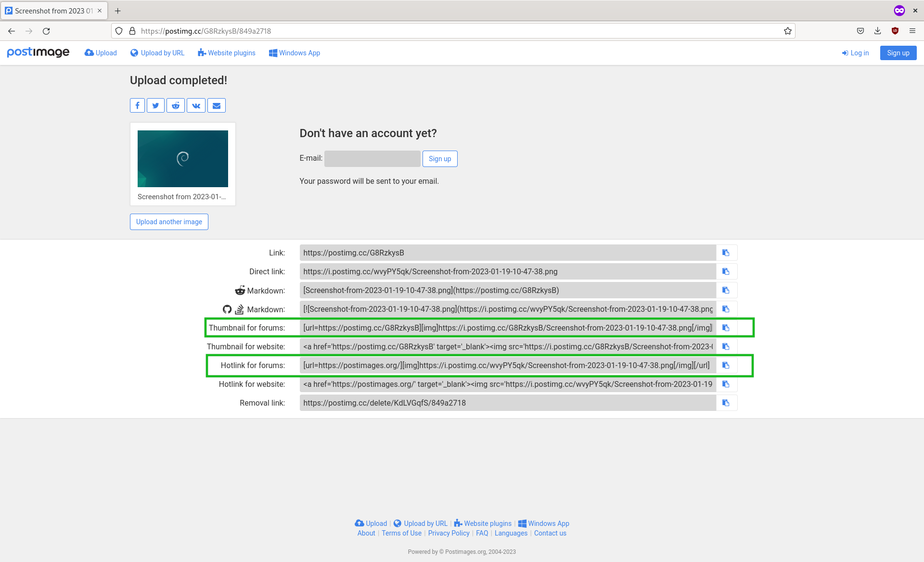
Task: Share upload by email icon
Action: (217, 105)
